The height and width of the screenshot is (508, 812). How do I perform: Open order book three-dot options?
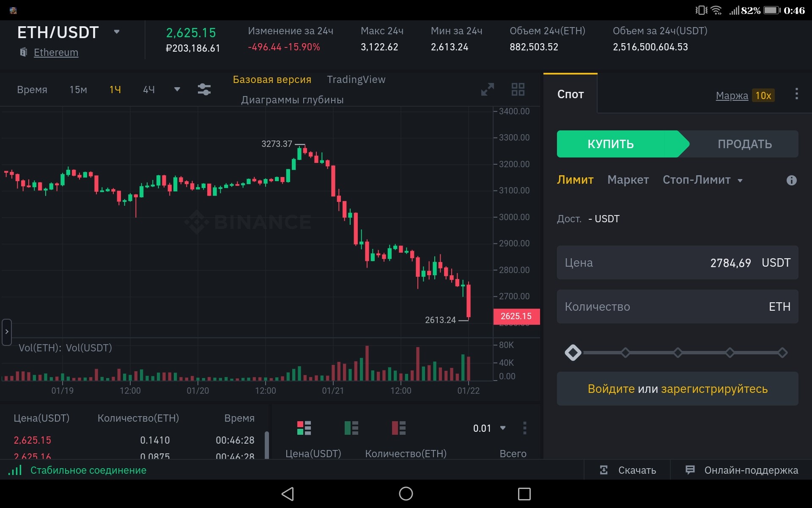coord(524,428)
